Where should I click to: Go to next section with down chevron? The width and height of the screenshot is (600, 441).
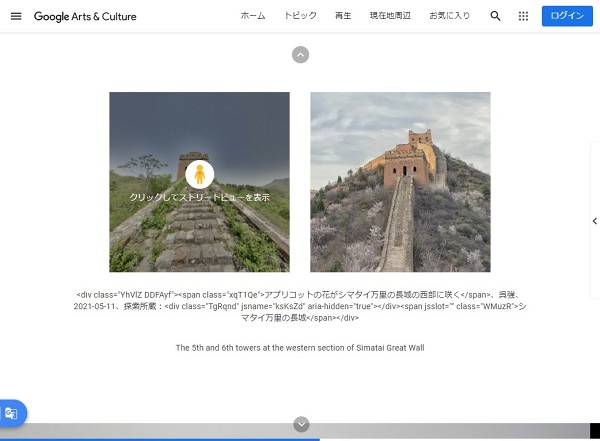click(x=301, y=424)
